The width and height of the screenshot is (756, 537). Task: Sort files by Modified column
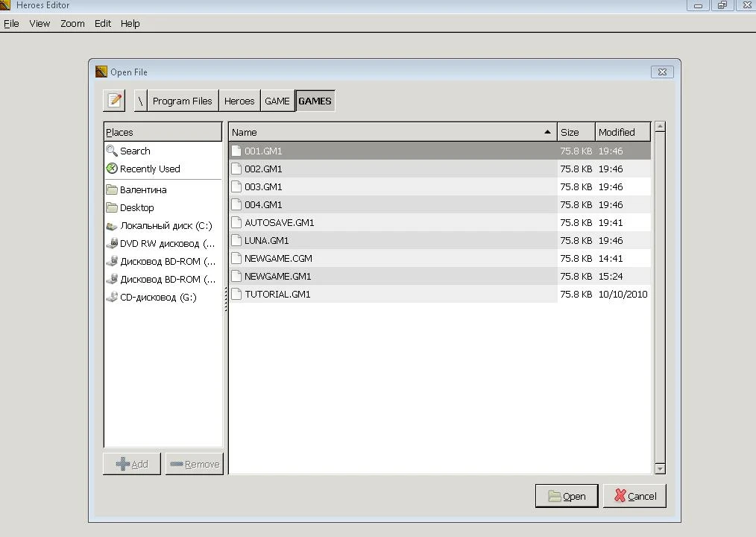(x=621, y=132)
